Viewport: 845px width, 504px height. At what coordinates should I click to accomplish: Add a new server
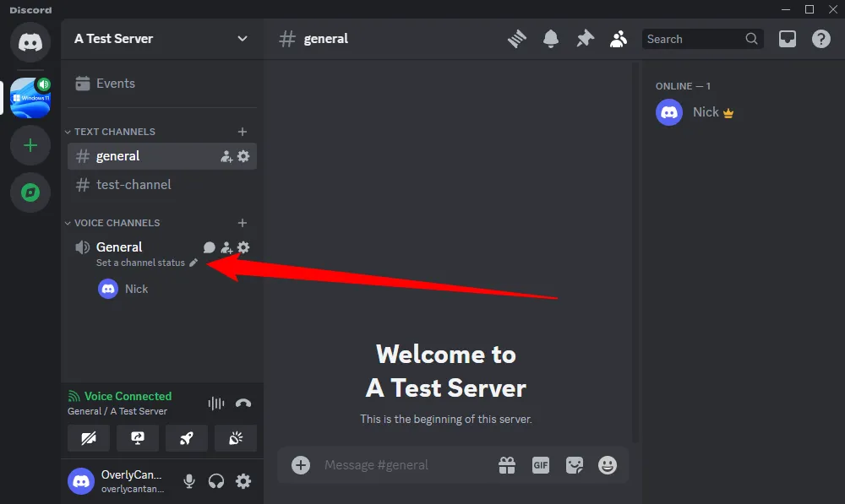[30, 145]
